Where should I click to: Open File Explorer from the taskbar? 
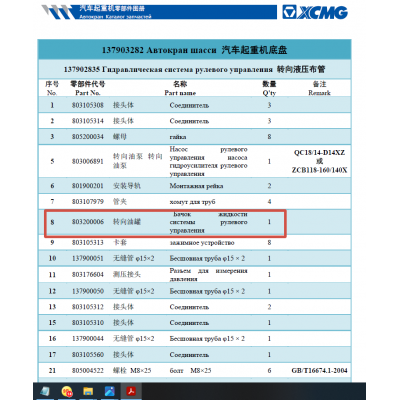pyautogui.click(x=88, y=391)
